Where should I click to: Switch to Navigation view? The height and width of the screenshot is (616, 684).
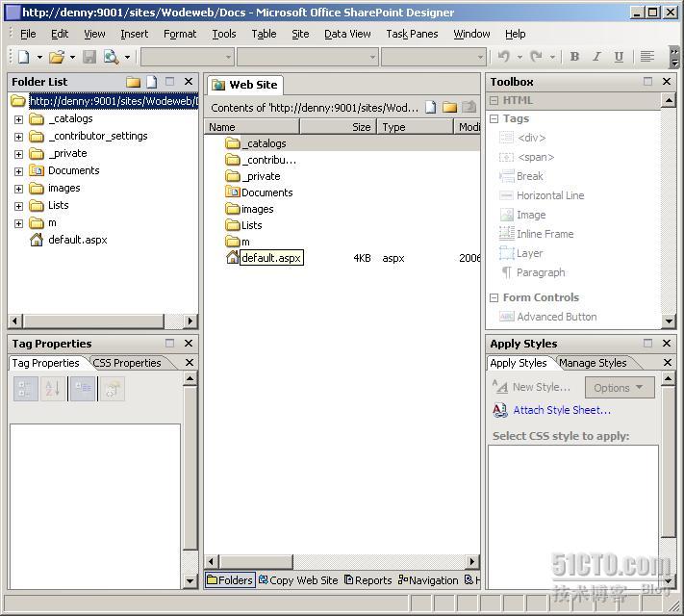coord(428,580)
